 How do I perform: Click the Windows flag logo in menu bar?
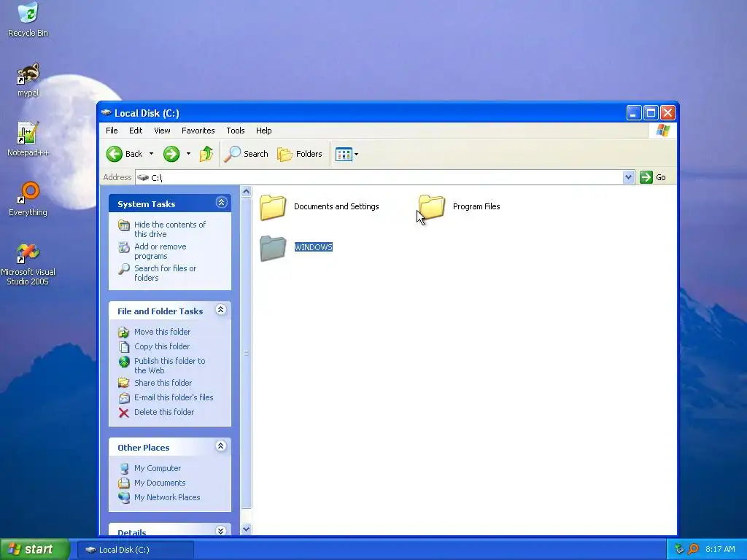(662, 131)
